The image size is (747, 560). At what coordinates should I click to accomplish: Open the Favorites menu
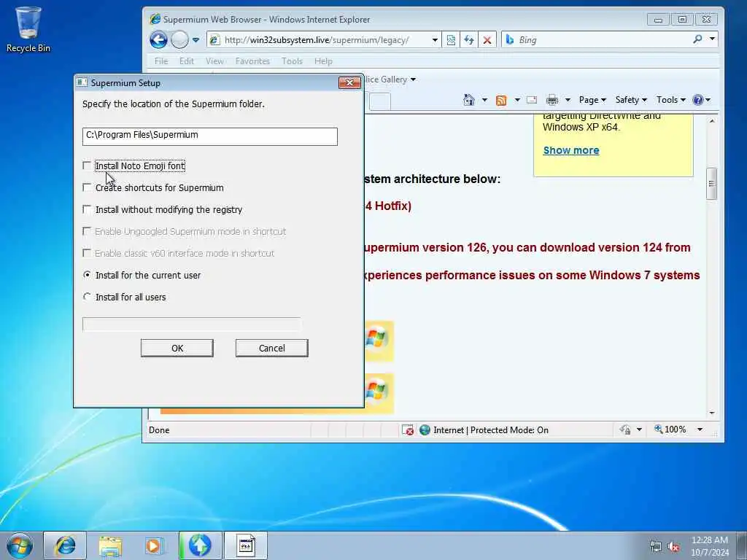[x=252, y=61]
